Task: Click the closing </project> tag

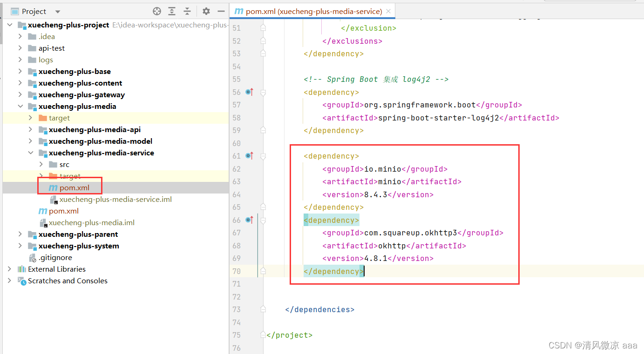Action: pos(290,335)
